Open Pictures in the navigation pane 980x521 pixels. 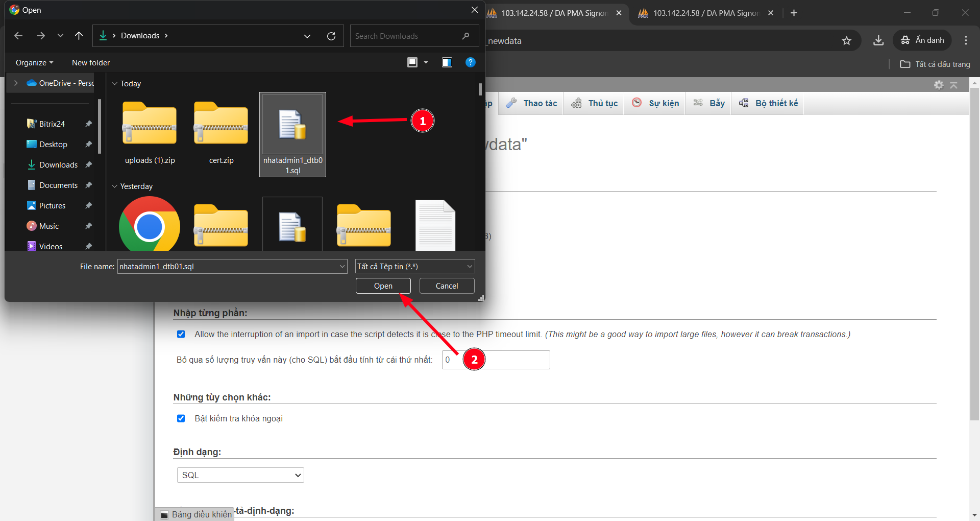pyautogui.click(x=52, y=205)
